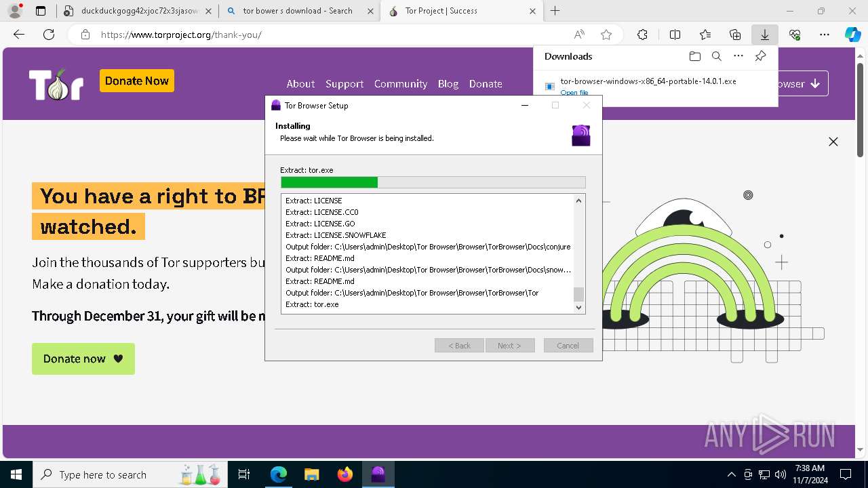Open the Split screen icon
The width and height of the screenshot is (868, 488).
coord(675,35)
